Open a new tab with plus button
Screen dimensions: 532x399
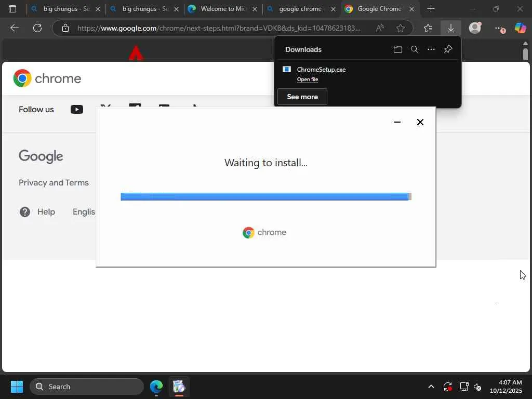(x=431, y=9)
